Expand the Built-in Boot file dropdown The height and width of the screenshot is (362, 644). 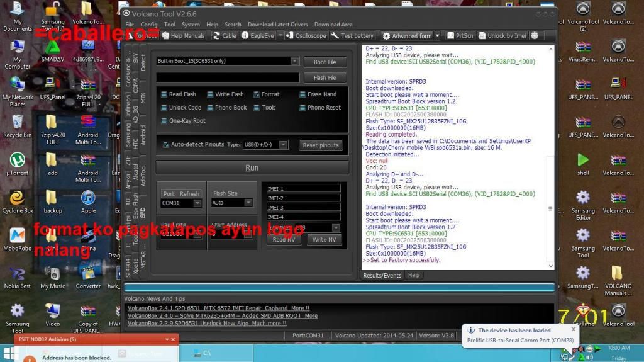tap(294, 61)
